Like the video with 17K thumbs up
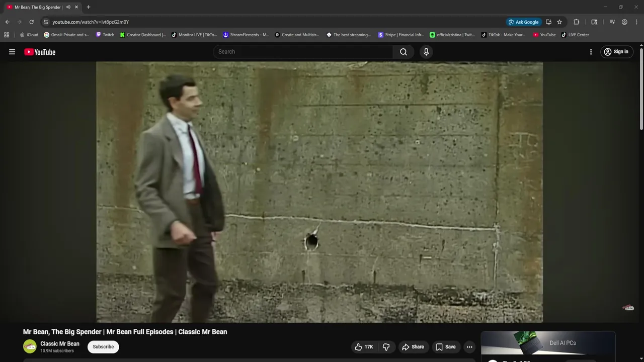This screenshot has height=362, width=644. pyautogui.click(x=364, y=347)
